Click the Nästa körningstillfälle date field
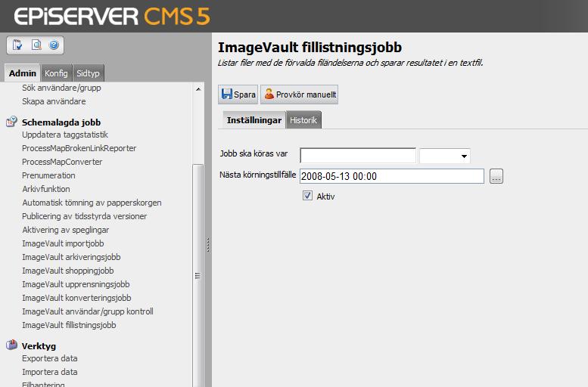The image size is (588, 387). tap(392, 176)
